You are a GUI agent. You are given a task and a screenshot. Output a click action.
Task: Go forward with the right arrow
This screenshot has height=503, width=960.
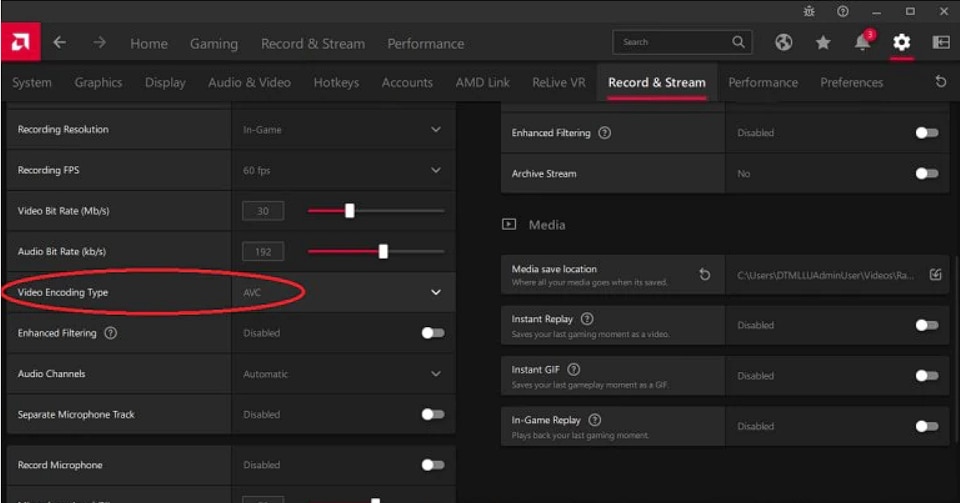pos(99,42)
